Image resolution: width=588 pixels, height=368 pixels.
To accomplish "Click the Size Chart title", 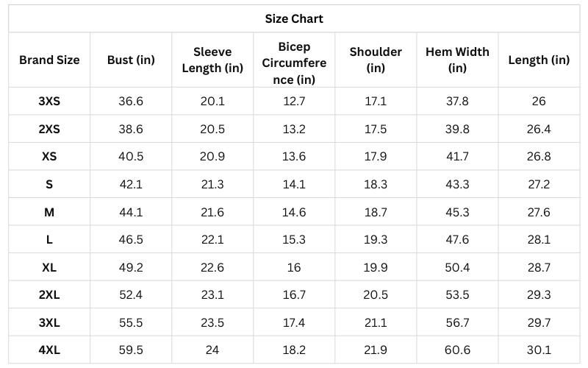I will click(294, 19).
